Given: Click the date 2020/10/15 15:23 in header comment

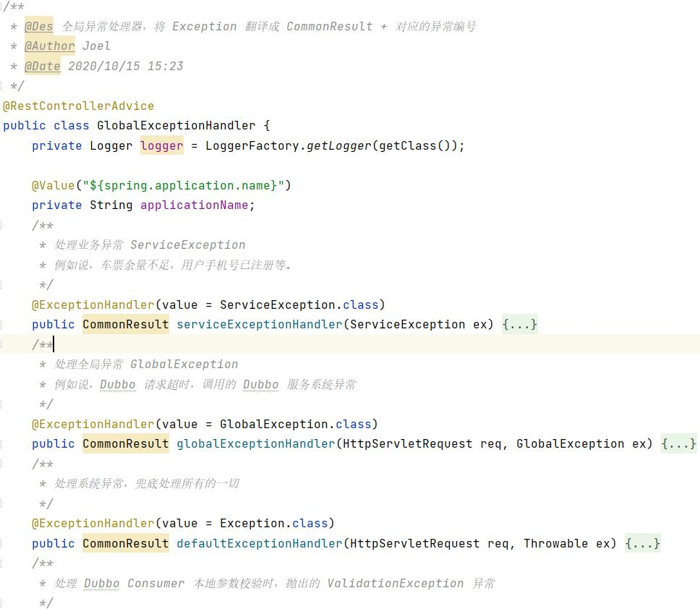Looking at the screenshot, I should [x=125, y=66].
